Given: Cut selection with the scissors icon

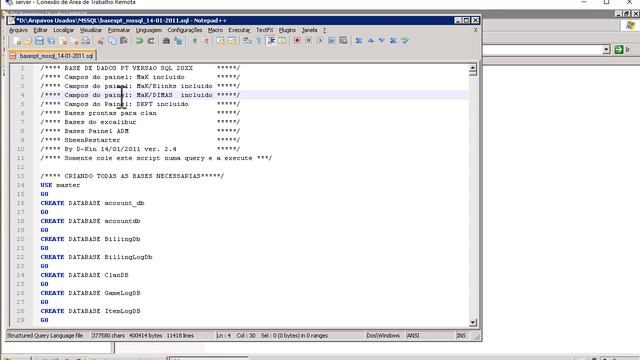Looking at the screenshot, I should [x=100, y=41].
